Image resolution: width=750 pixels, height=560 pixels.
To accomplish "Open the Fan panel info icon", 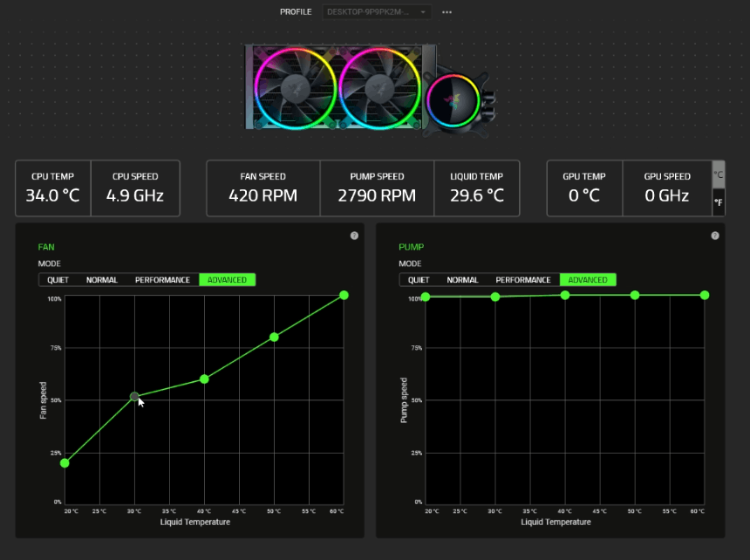I will pos(354,235).
